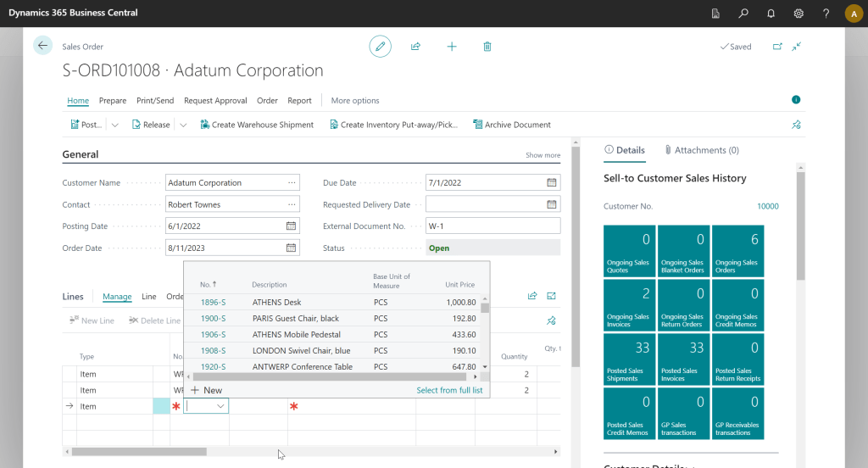
Task: Open the item No. dropdown arrow
Action: (221, 407)
